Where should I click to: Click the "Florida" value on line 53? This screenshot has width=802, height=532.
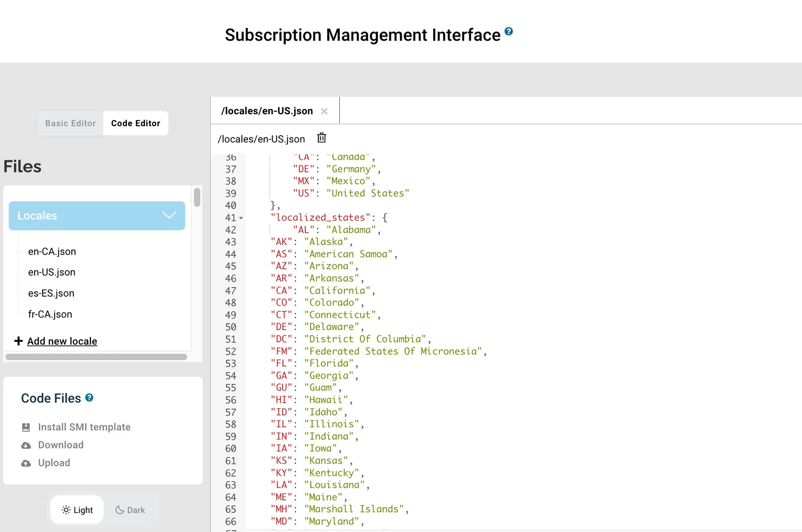coord(329,363)
